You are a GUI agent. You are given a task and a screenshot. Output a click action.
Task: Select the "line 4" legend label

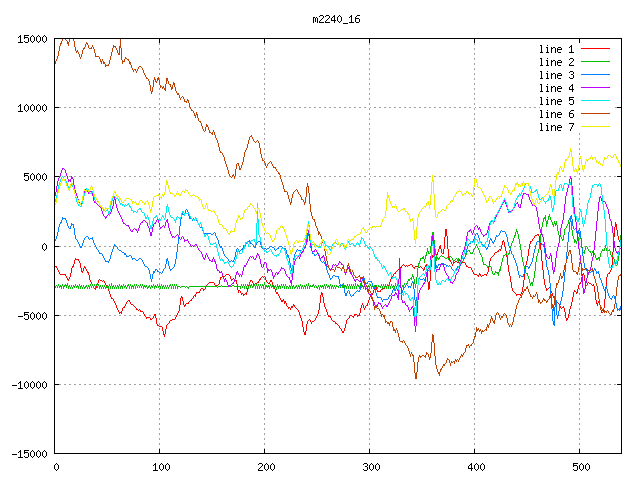[556, 88]
